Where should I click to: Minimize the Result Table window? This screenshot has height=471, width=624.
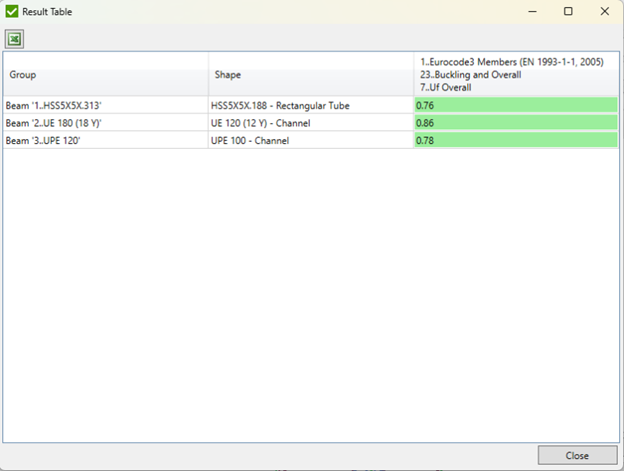[x=532, y=11]
